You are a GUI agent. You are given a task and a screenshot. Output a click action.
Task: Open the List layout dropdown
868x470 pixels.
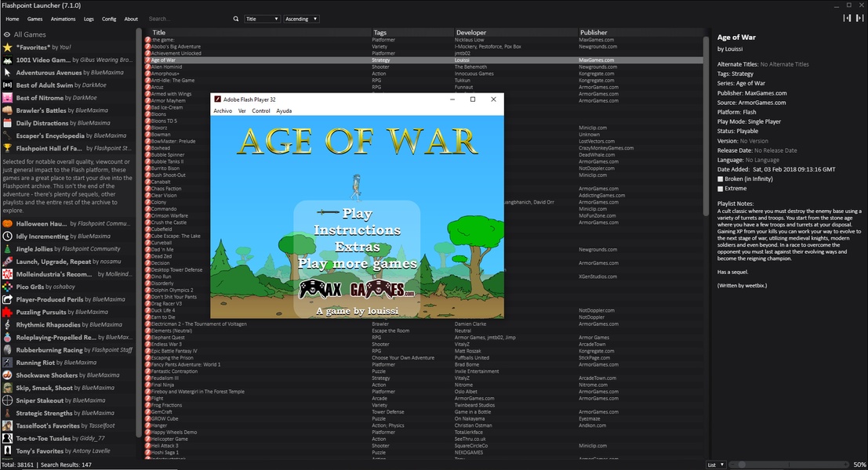coord(716,465)
